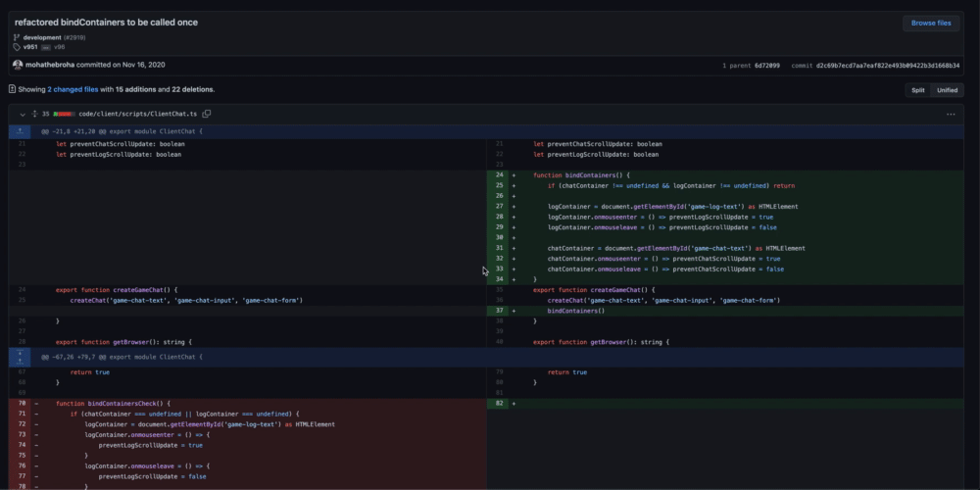Screen dimensions: 980x490
Task: Click the full commit hash d2c69b7ecd7aa7...
Action: (888, 66)
